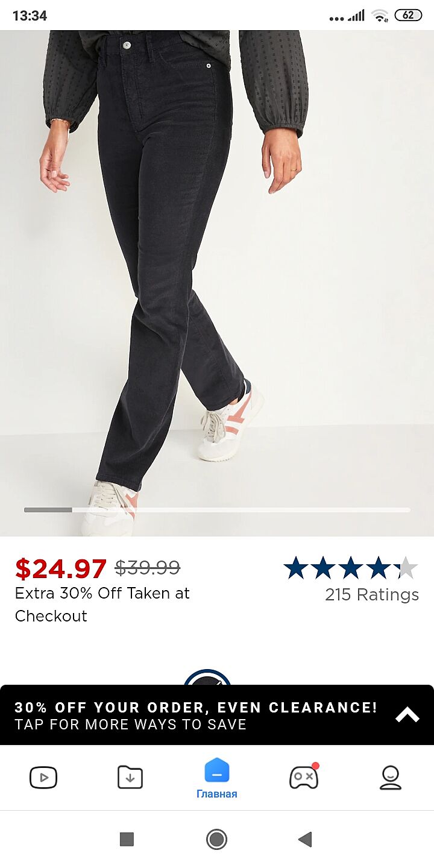This screenshot has height=868, width=434.
Task: Open the 215 Ratings link
Action: coord(372,594)
